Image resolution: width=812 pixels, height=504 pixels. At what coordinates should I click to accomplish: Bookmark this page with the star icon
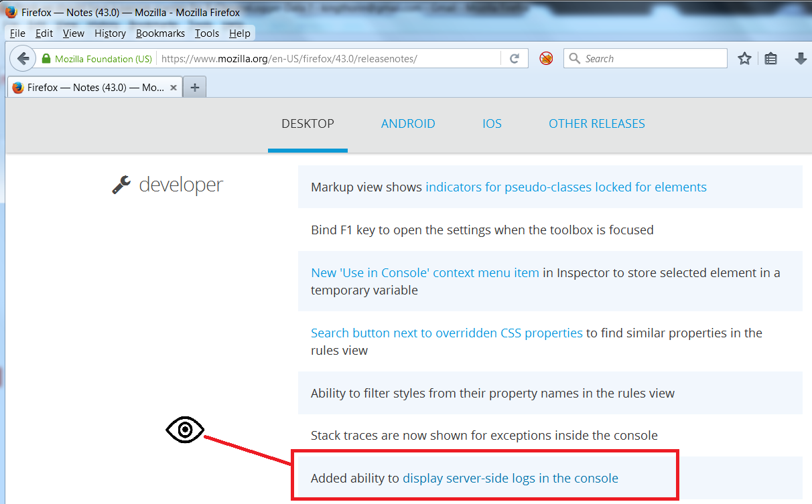coord(744,59)
